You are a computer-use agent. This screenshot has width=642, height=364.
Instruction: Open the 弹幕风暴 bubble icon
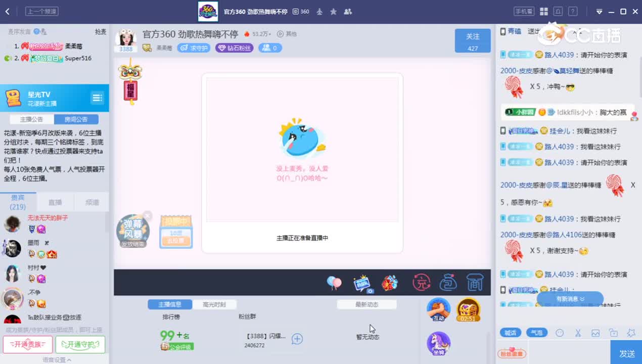pos(132,231)
